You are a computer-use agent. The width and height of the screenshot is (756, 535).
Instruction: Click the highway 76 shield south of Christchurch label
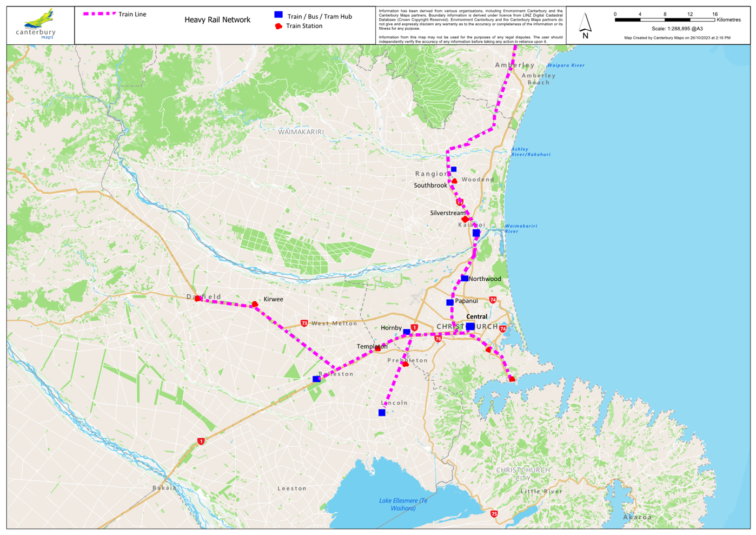click(438, 339)
